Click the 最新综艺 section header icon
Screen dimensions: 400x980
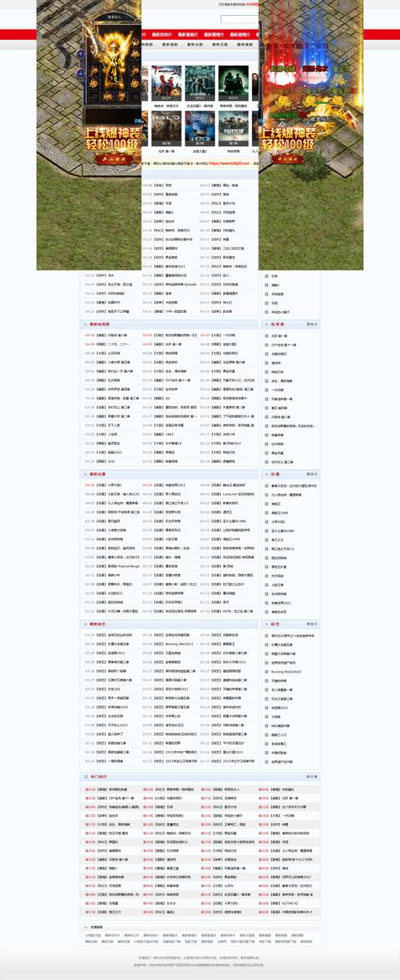click(x=86, y=624)
